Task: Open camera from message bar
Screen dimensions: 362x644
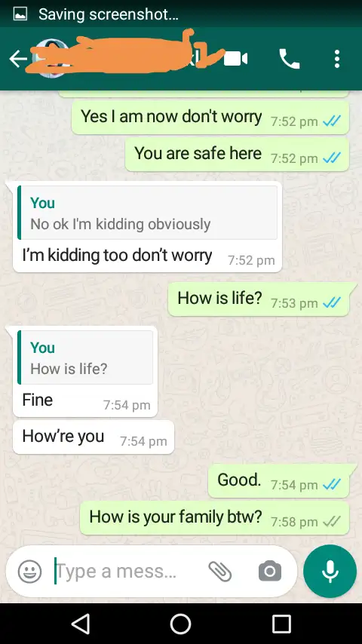Action: click(269, 572)
